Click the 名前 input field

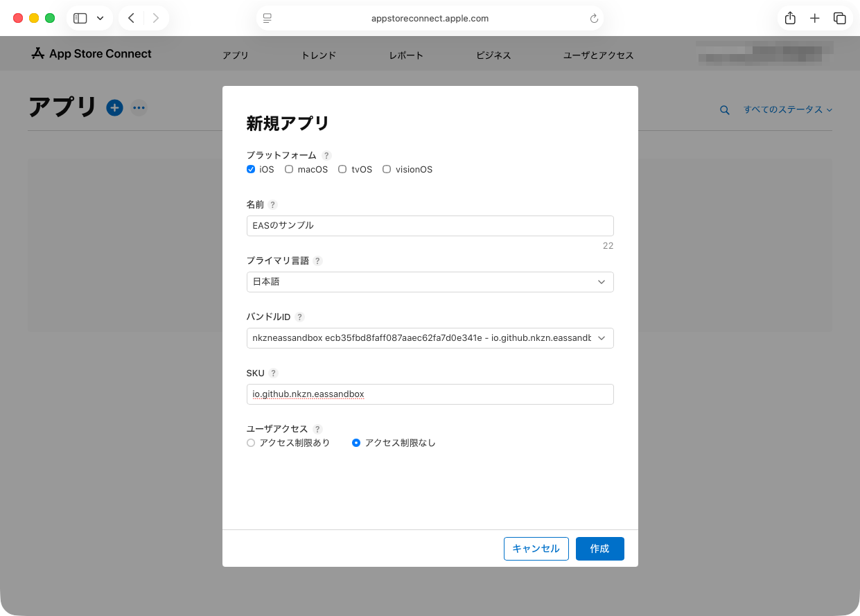[x=430, y=226]
